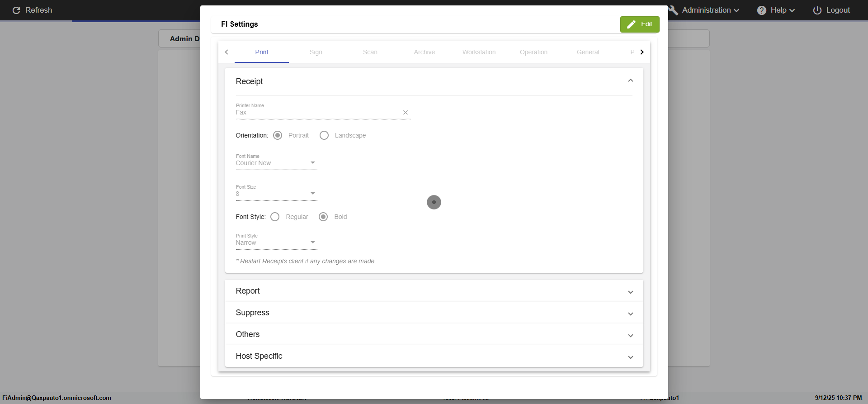Viewport: 868px width, 404px height.
Task: Go to the next tabs with the right arrow
Action: tap(642, 52)
